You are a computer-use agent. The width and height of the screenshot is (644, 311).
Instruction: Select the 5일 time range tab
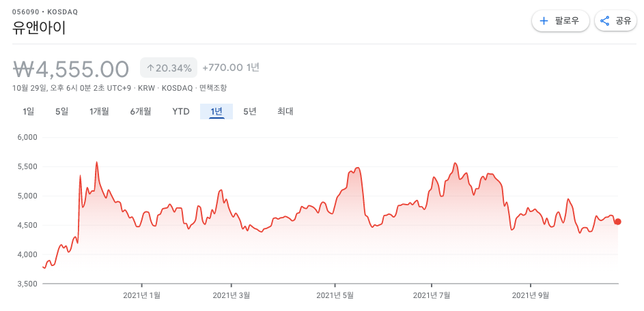pos(61,111)
